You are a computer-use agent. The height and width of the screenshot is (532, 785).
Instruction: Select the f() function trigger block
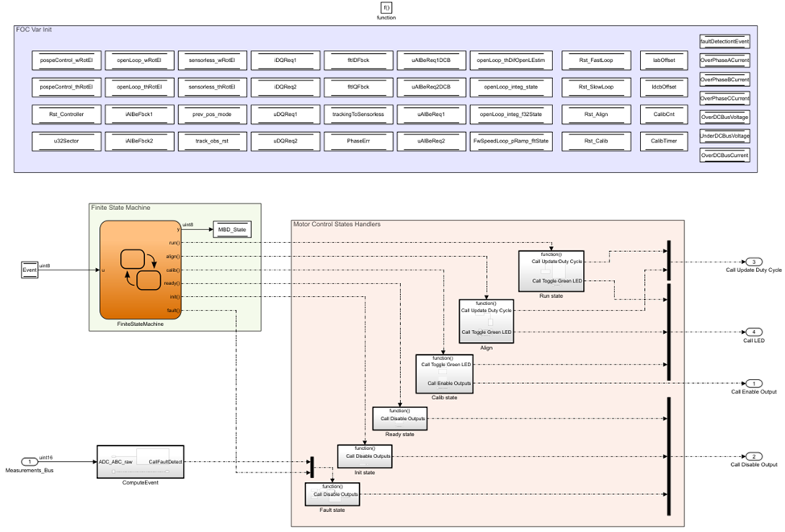[x=386, y=7]
